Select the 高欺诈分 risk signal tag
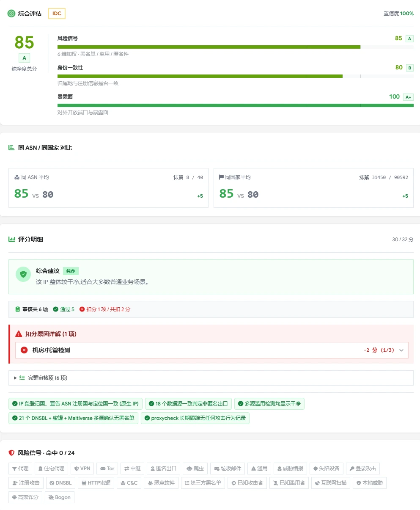The width and height of the screenshot is (420, 510). [25, 497]
